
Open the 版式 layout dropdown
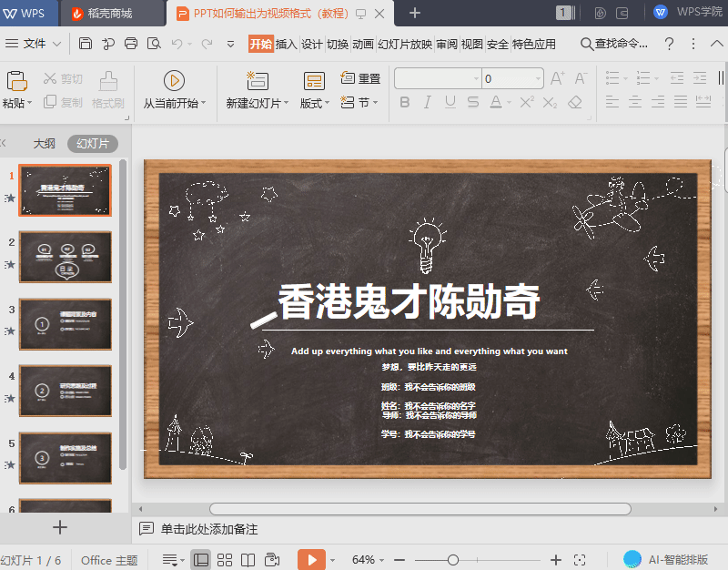(x=314, y=103)
